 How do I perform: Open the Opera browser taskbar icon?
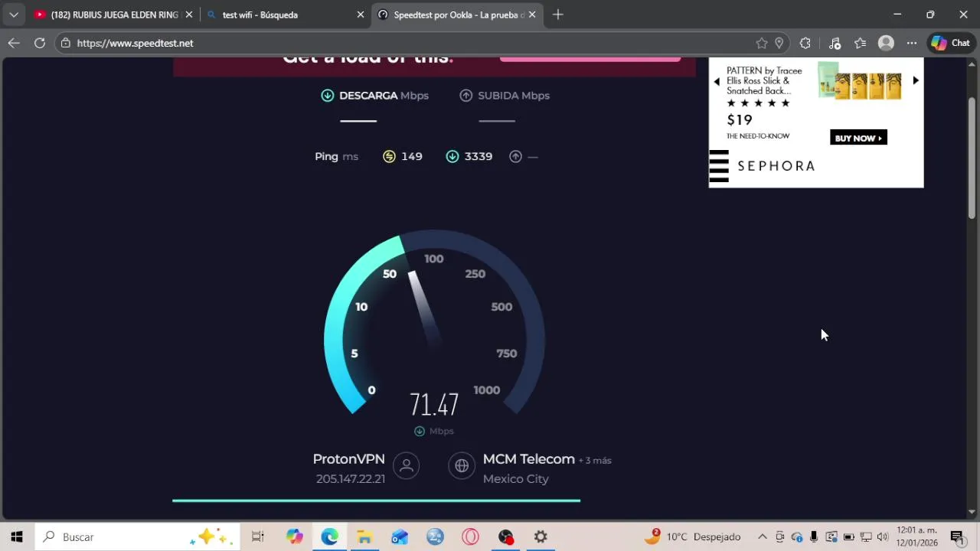(x=470, y=537)
